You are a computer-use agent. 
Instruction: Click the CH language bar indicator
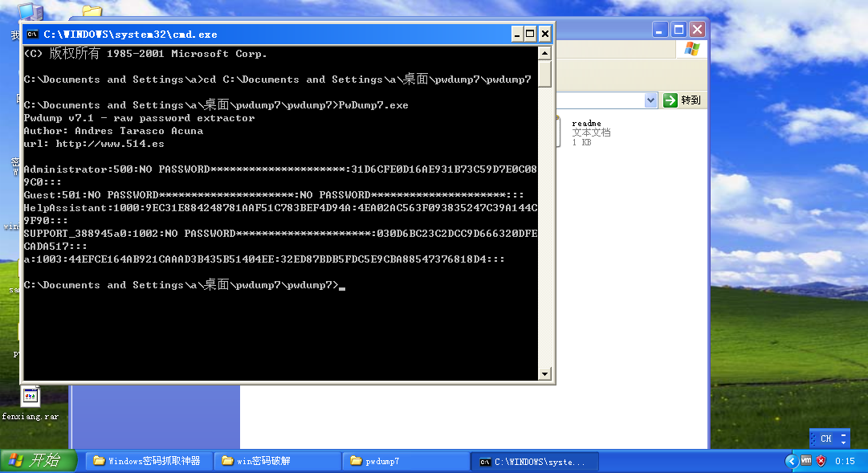[826, 438]
